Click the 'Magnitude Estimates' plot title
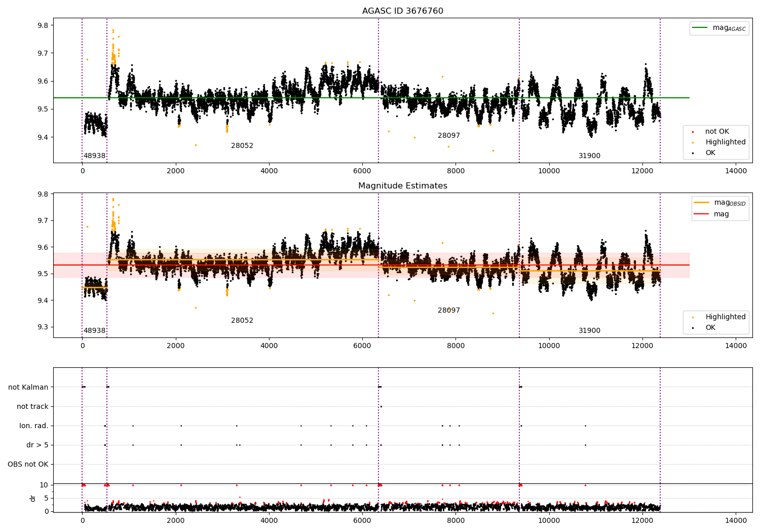Screen dimensions: 760x532 [402, 185]
